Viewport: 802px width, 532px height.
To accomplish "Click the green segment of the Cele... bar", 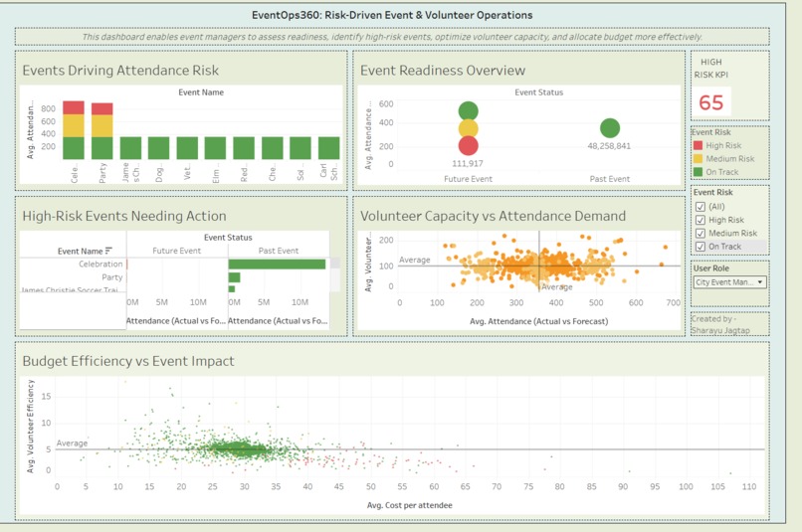I will click(x=74, y=148).
